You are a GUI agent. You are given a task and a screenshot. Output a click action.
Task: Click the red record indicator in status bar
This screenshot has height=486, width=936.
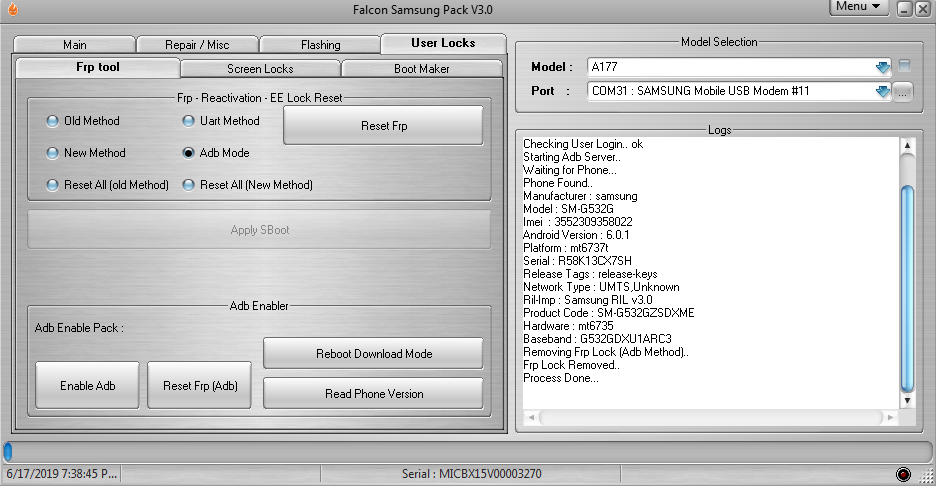(903, 474)
